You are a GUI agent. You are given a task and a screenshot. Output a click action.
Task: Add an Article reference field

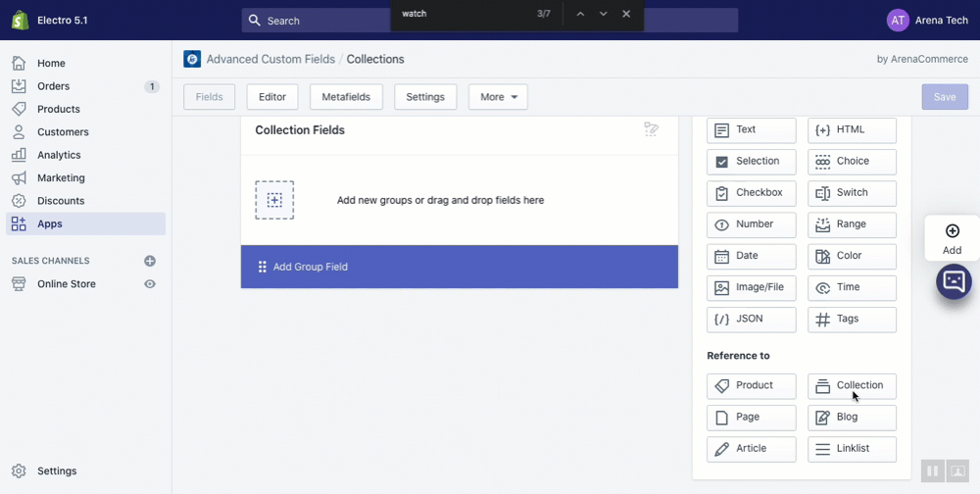pyautogui.click(x=752, y=449)
